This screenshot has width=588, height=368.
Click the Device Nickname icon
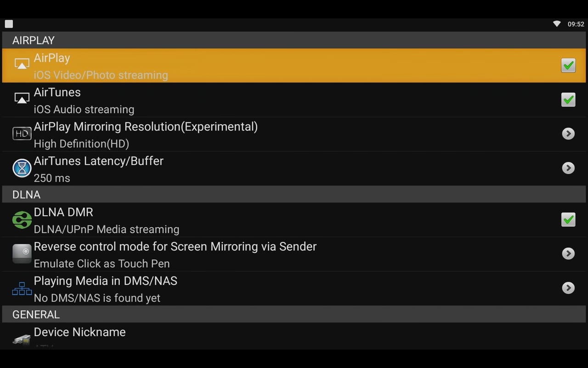coord(22,339)
